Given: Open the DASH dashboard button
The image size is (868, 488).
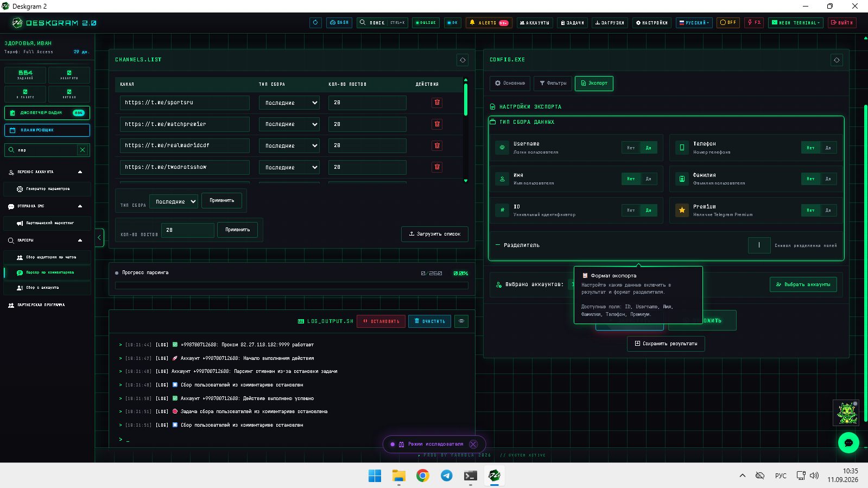Looking at the screenshot, I should (x=339, y=23).
